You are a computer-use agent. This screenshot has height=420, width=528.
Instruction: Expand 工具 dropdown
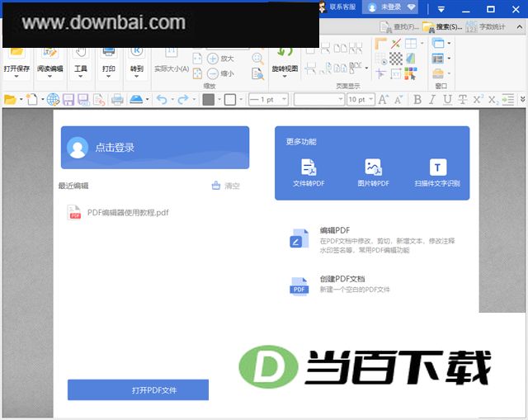[x=81, y=77]
